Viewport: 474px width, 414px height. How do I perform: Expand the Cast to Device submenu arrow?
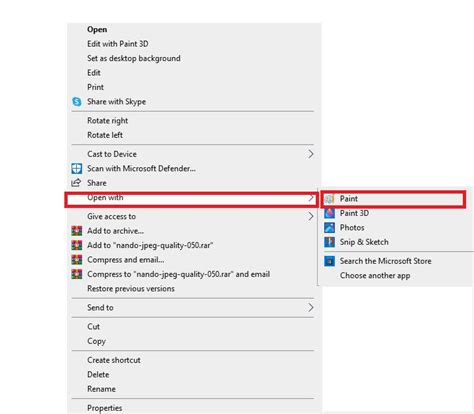coord(311,154)
